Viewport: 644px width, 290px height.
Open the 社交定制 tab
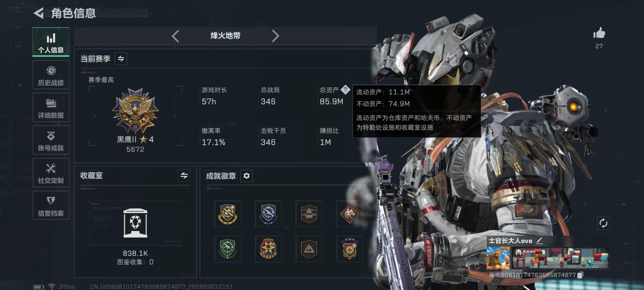pyautogui.click(x=51, y=173)
